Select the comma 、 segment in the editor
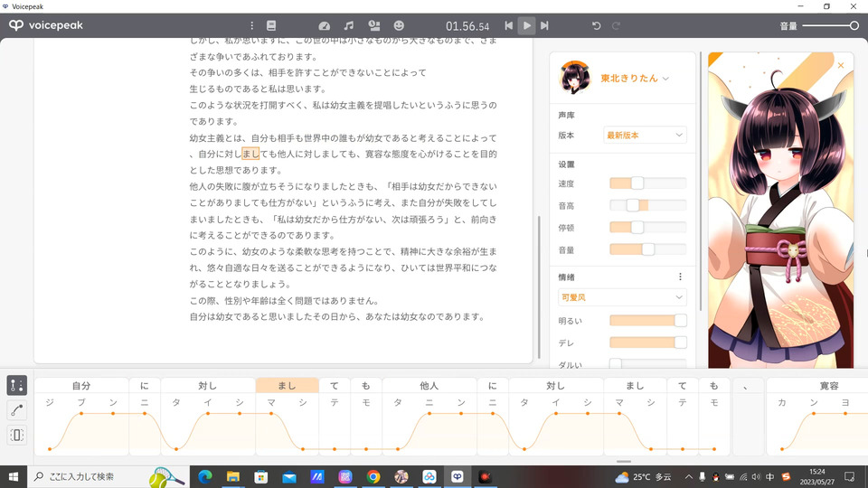Screen dimensions: 868x488 pyautogui.click(x=746, y=386)
